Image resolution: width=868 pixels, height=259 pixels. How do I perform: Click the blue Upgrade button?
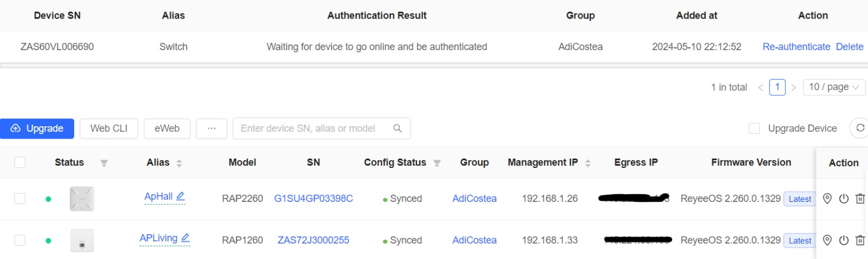(x=37, y=128)
